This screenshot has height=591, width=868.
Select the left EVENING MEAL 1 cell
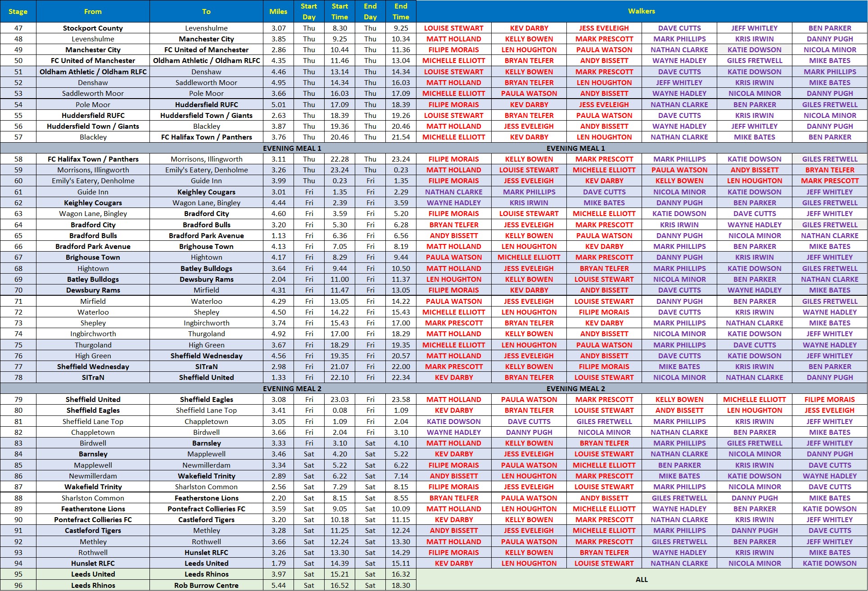click(x=292, y=148)
